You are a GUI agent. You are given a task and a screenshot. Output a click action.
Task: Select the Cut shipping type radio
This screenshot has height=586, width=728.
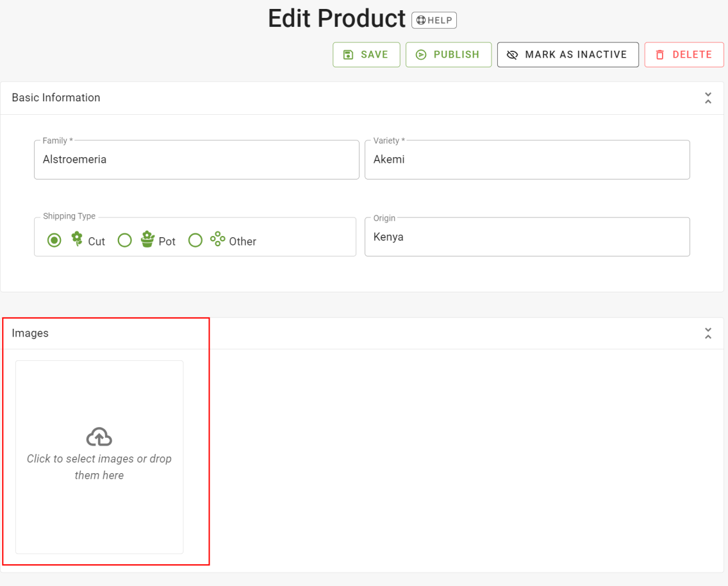click(54, 240)
